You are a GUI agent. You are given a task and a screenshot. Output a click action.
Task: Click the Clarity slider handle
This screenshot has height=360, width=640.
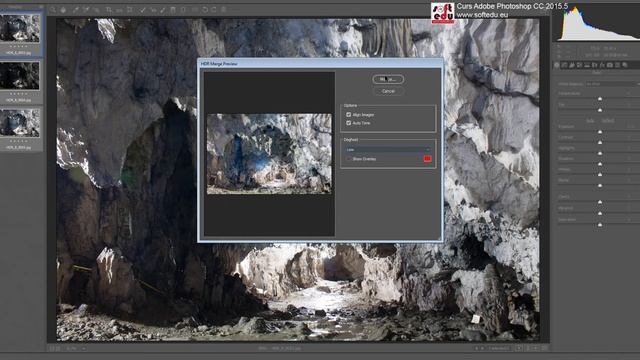pos(600,202)
